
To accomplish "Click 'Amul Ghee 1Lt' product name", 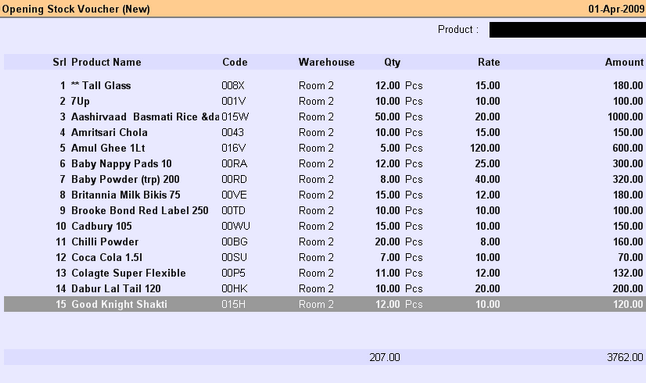I will 108,148.
